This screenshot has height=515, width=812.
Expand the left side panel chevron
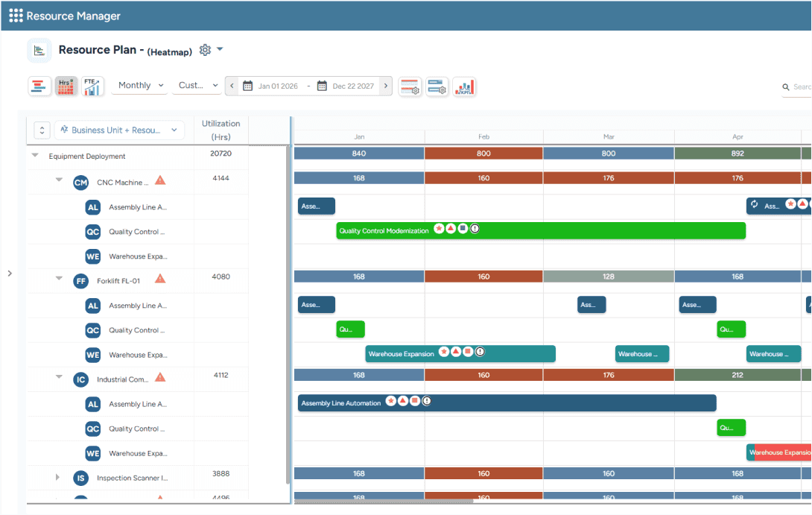(10, 273)
